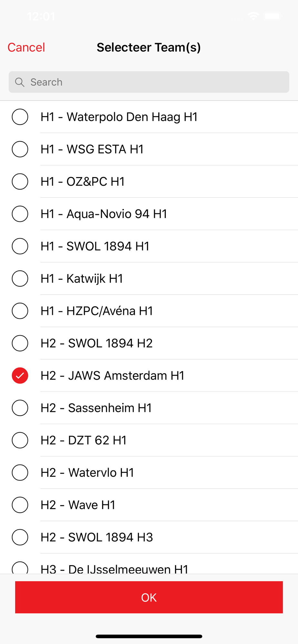Tick the WSG ESTA H1 checkbox
Viewport: 298px width, 644px height.
pyautogui.click(x=20, y=149)
